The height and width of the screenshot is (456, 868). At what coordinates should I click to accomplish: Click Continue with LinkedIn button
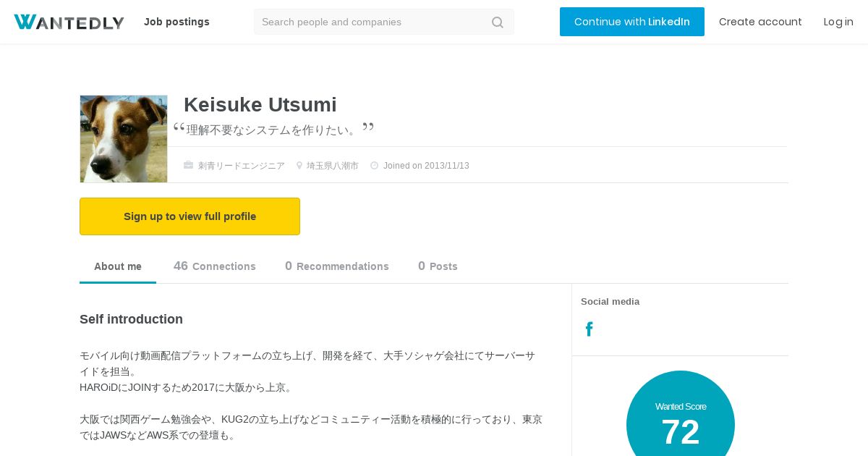632,22
